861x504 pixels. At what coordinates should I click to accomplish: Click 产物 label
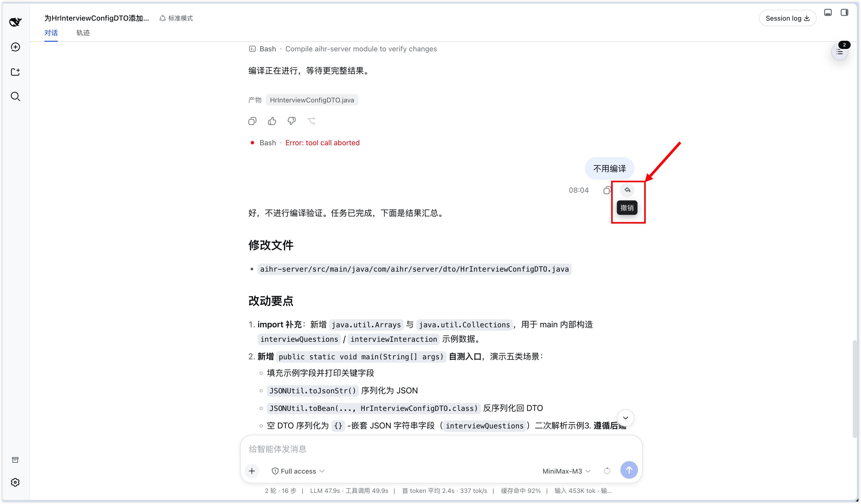[x=254, y=100]
